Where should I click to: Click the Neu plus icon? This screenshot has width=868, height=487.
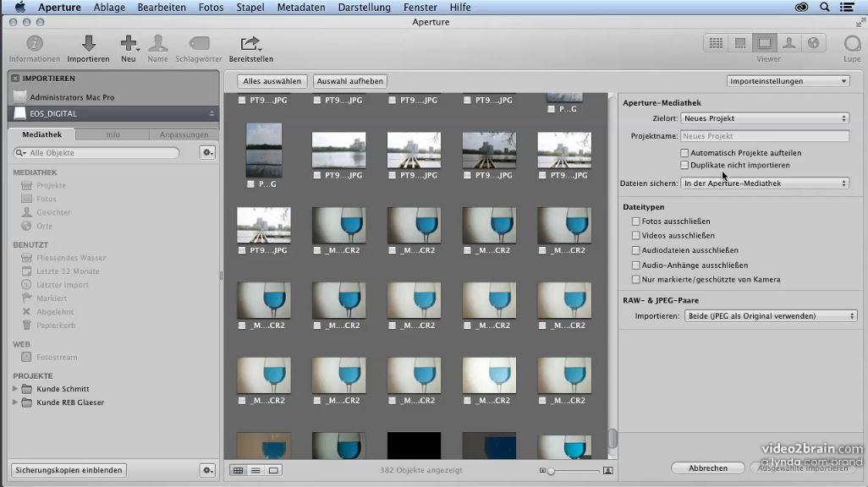[129, 43]
